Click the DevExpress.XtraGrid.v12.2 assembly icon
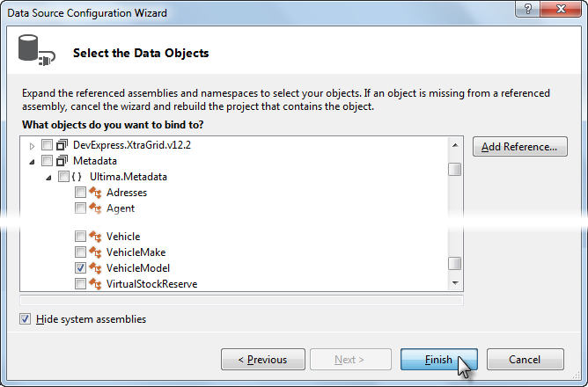The height and width of the screenshot is (387, 588). pyautogui.click(x=62, y=144)
